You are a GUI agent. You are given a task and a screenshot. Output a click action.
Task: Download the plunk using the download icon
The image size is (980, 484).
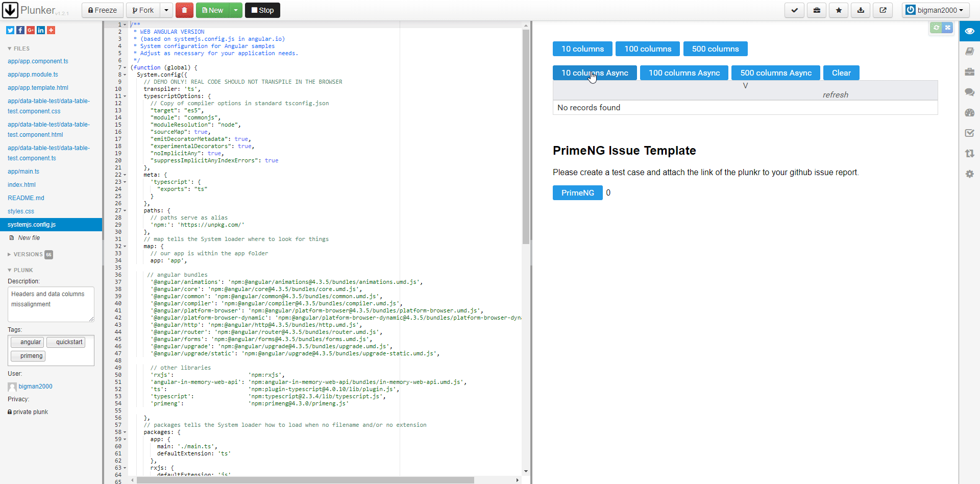point(861,10)
